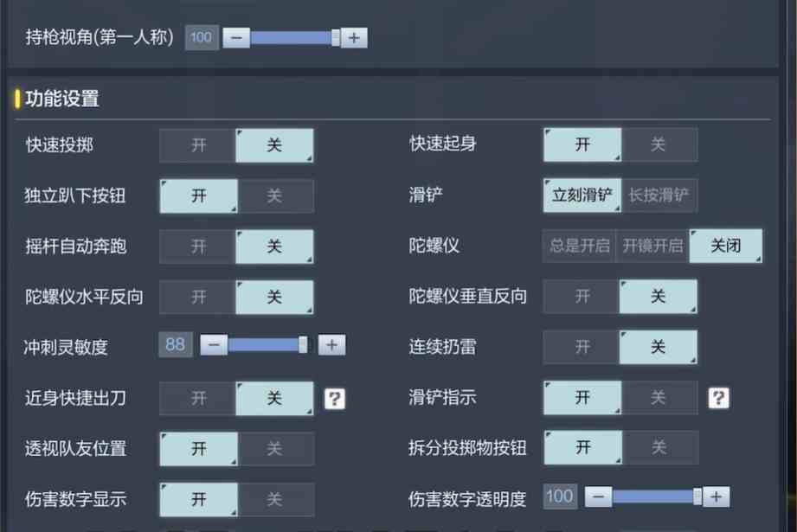Open help question mark for 滑铲指示

click(x=718, y=397)
